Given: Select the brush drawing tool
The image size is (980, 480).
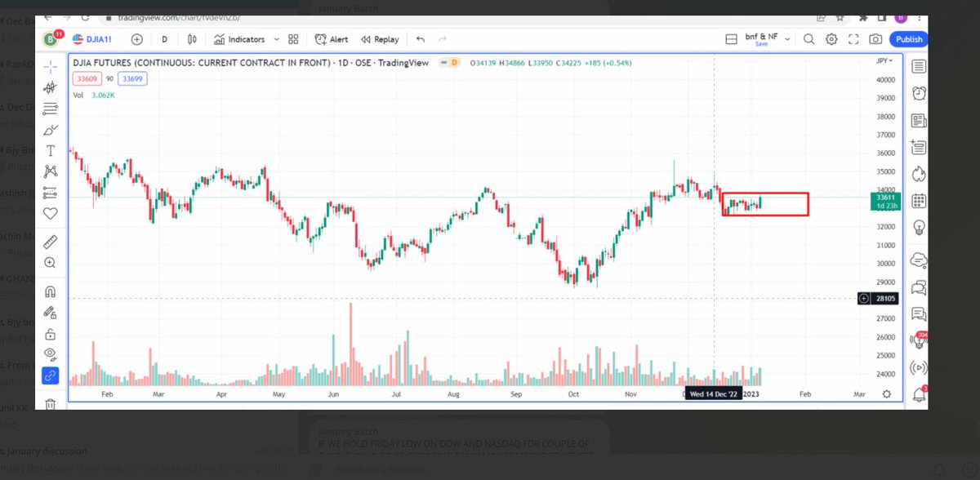Looking at the screenshot, I should tap(51, 129).
